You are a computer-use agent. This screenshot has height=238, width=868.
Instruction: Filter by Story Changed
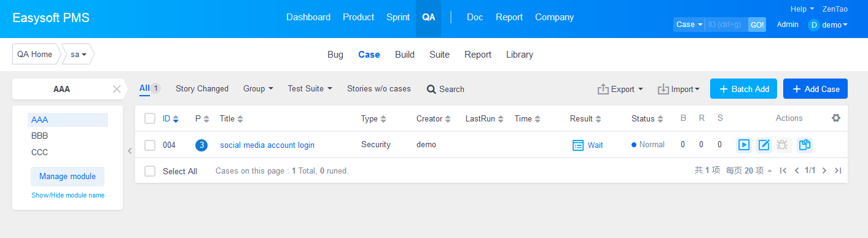point(202,89)
